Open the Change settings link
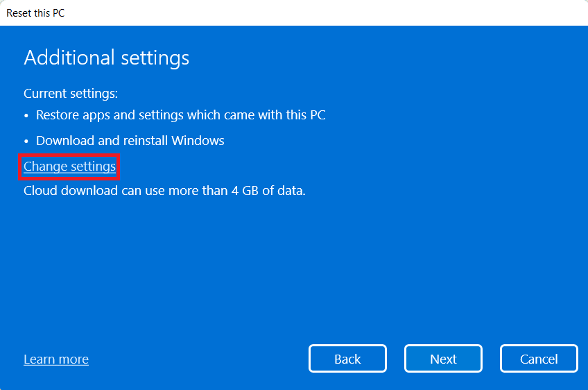The image size is (588, 390). click(69, 167)
